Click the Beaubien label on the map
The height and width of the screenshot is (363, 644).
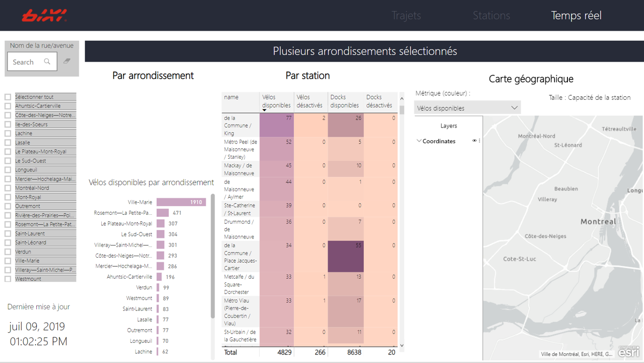click(566, 189)
